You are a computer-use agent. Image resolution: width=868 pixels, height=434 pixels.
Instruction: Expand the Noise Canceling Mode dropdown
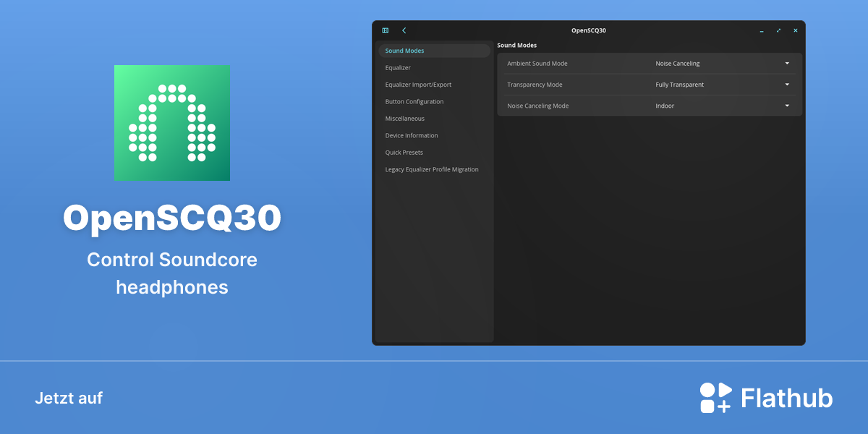pyautogui.click(x=787, y=106)
